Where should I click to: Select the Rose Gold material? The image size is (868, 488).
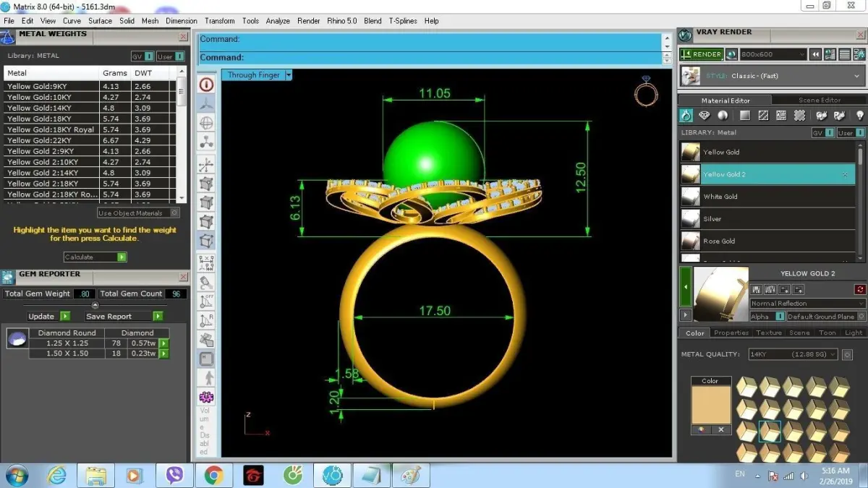[767, 241]
